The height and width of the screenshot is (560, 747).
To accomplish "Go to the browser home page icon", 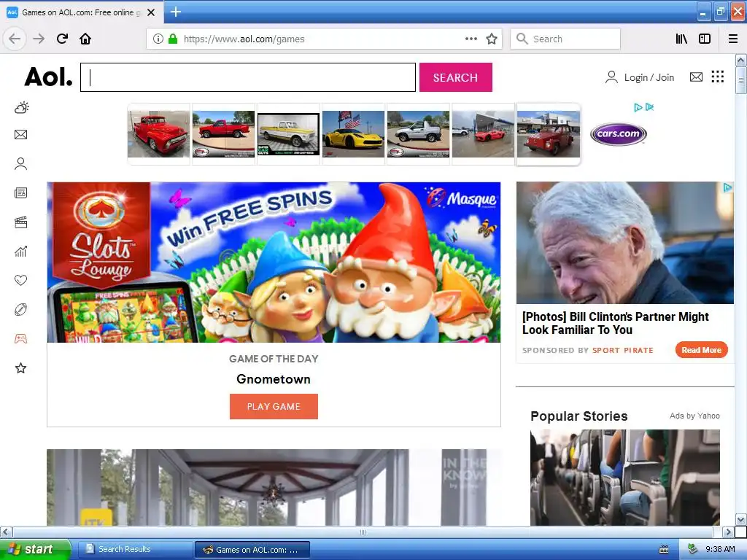I will click(x=85, y=39).
